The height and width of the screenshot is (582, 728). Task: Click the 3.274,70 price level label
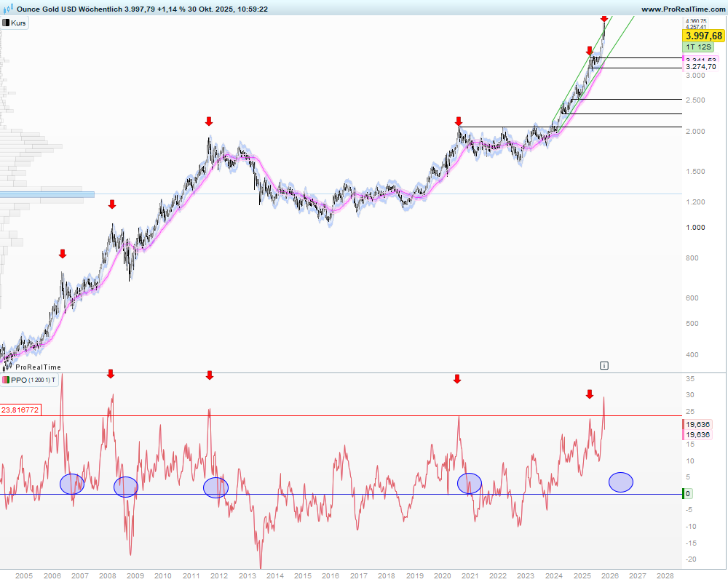pyautogui.click(x=700, y=67)
